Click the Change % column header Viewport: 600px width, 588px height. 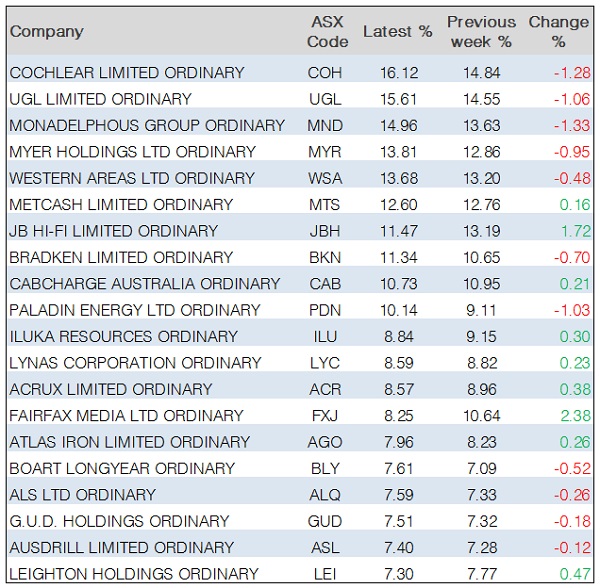pyautogui.click(x=558, y=31)
